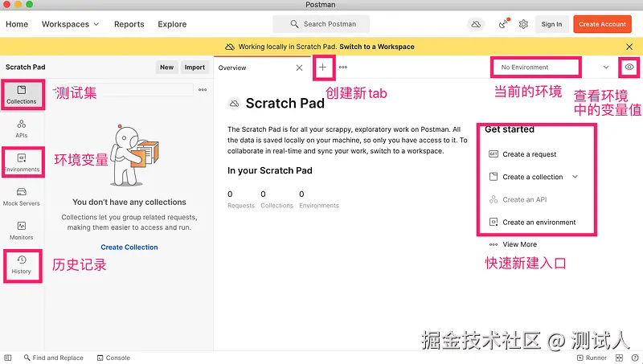The image size is (643, 364).
Task: Click Switch to a Workspace link
Action: click(377, 47)
